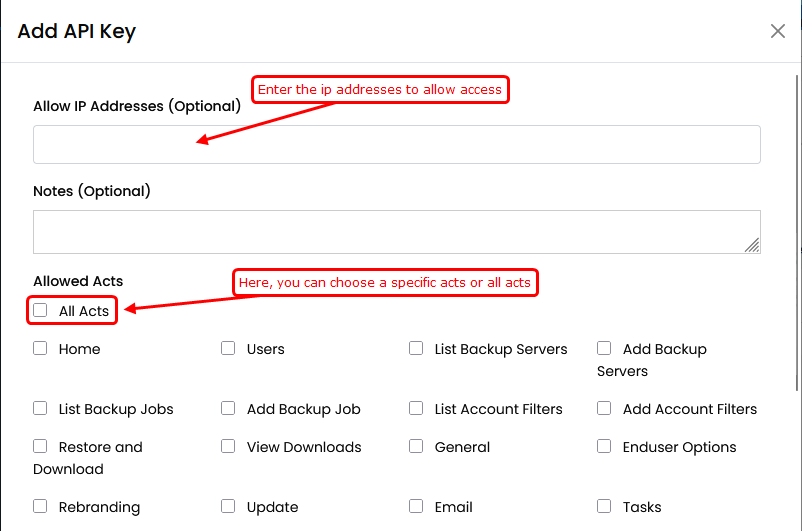This screenshot has width=802, height=531.
Task: Click the Allow IP Addresses input field
Action: 396,144
